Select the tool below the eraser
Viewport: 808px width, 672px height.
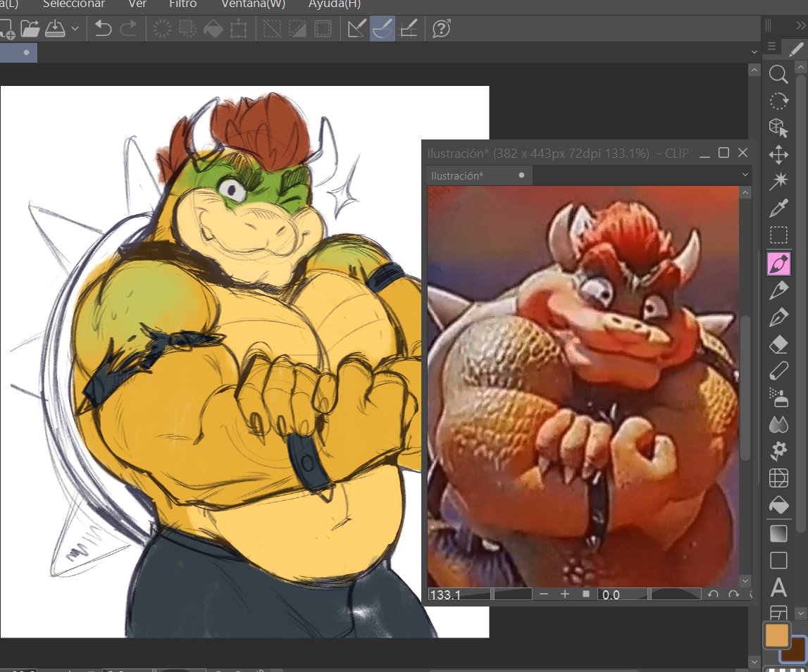pos(778,371)
